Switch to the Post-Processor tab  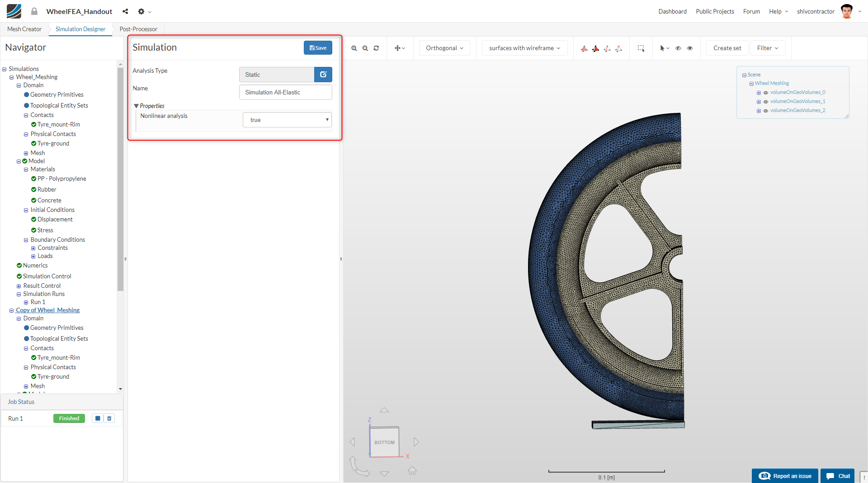[x=138, y=29]
